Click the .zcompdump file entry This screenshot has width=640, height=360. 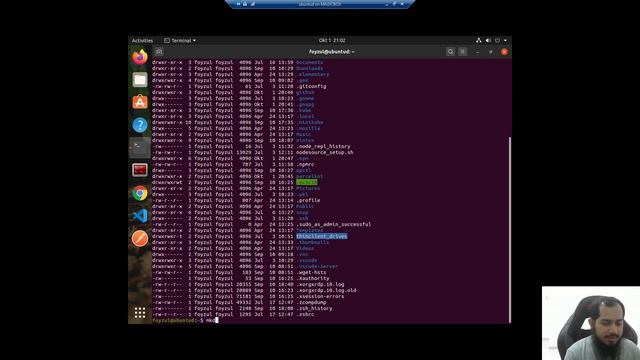click(311, 302)
